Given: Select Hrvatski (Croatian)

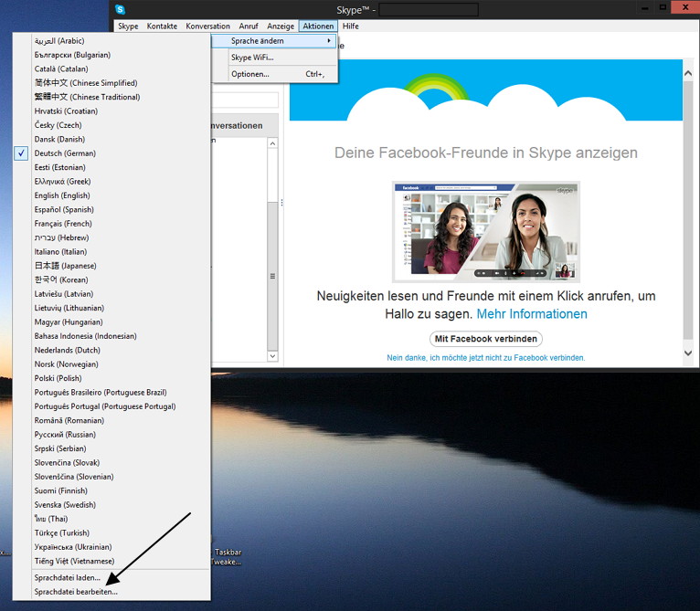Looking at the screenshot, I should [111, 111].
